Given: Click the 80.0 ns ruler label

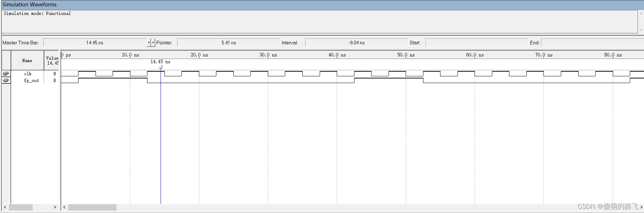Looking at the screenshot, I should 613,55.
